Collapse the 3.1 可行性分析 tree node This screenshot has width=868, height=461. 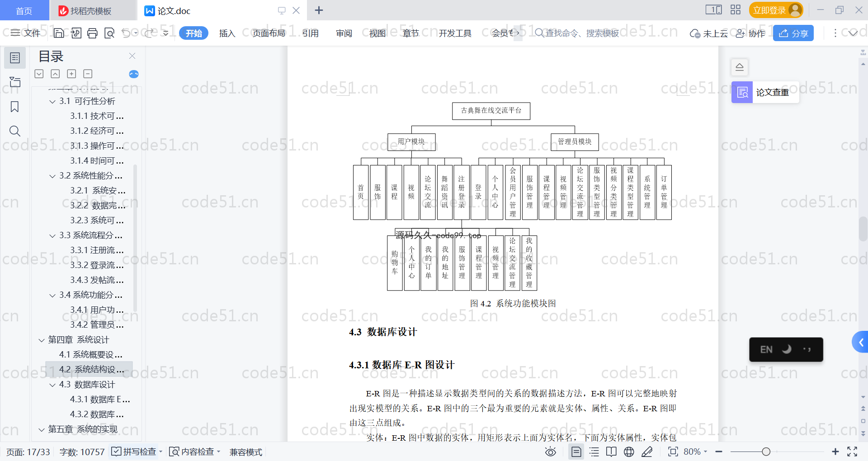[52, 102]
